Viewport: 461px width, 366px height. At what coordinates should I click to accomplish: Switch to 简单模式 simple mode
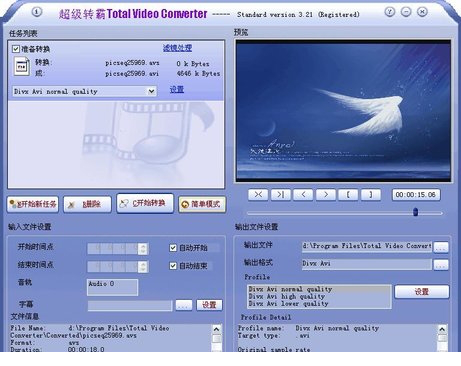click(x=202, y=204)
